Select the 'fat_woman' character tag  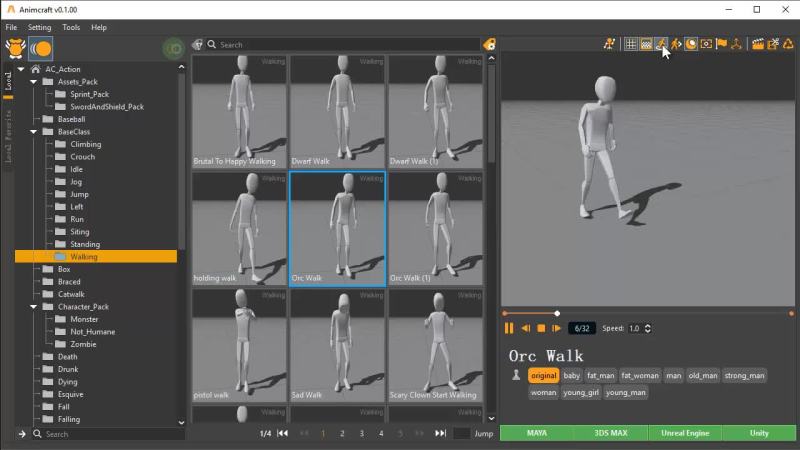pyautogui.click(x=640, y=376)
